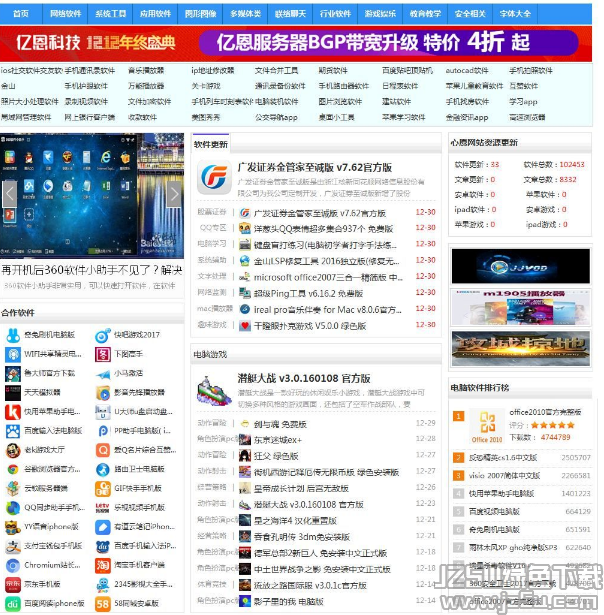This screenshot has height=615, width=604.
Task: Open the 首页 nav item
Action: tap(21, 14)
